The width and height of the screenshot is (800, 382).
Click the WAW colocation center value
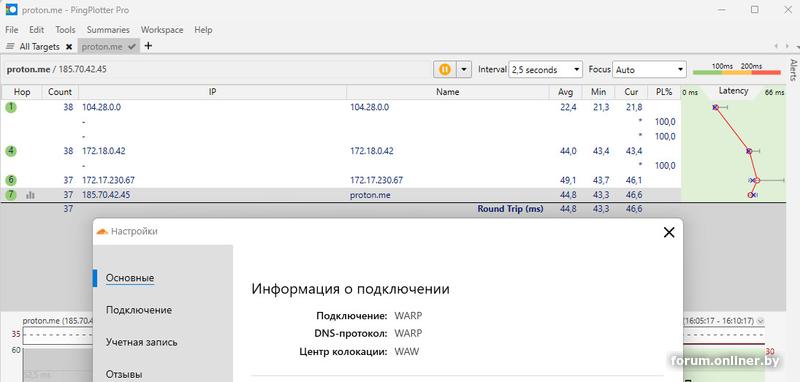coord(407,351)
